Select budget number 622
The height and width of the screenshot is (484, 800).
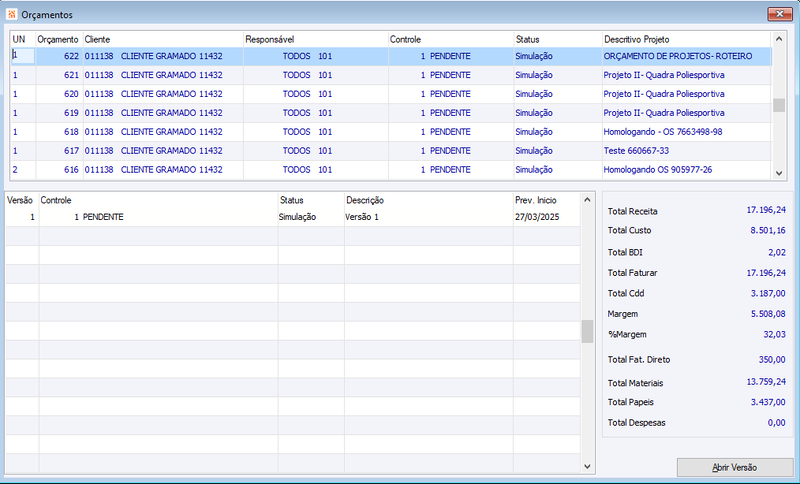pos(71,56)
